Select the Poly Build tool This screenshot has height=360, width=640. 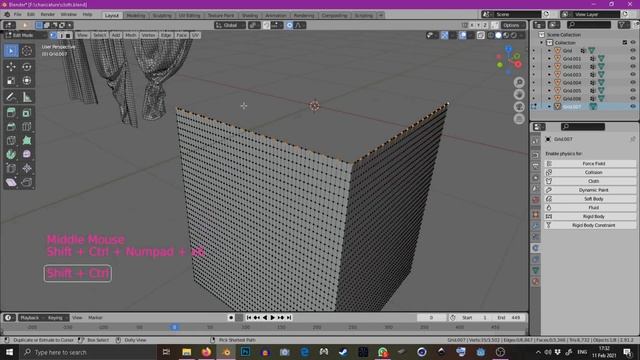27,140
